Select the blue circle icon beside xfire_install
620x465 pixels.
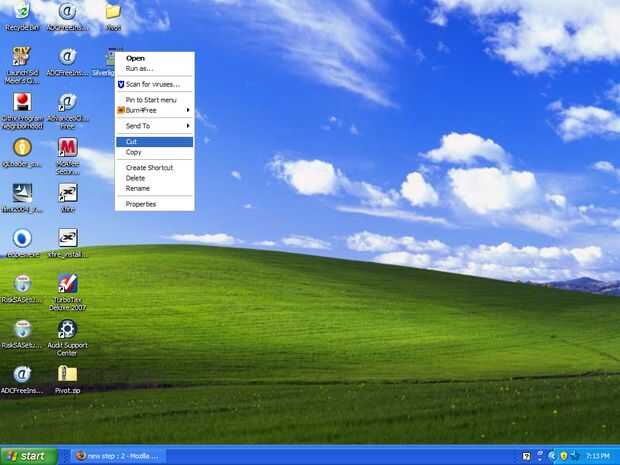click(22, 243)
